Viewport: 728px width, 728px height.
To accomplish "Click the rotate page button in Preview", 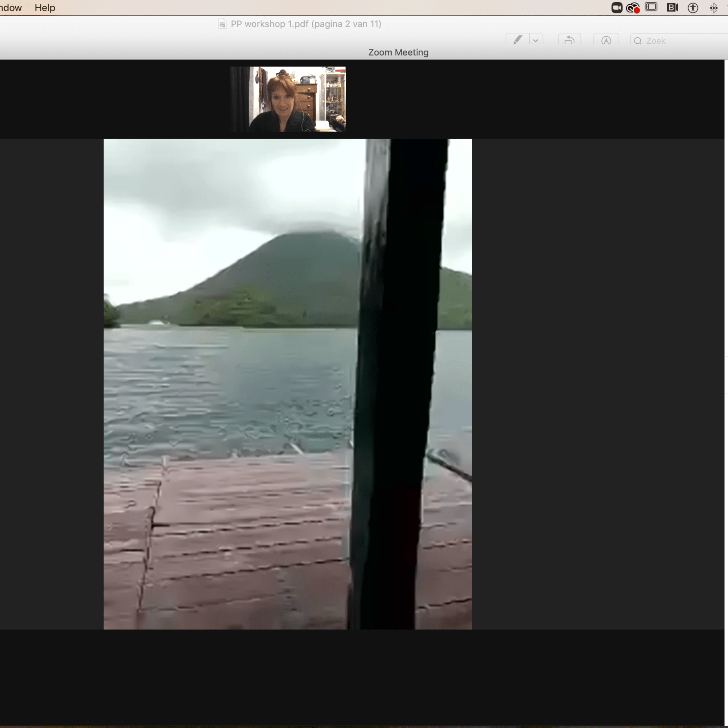I will [x=569, y=40].
